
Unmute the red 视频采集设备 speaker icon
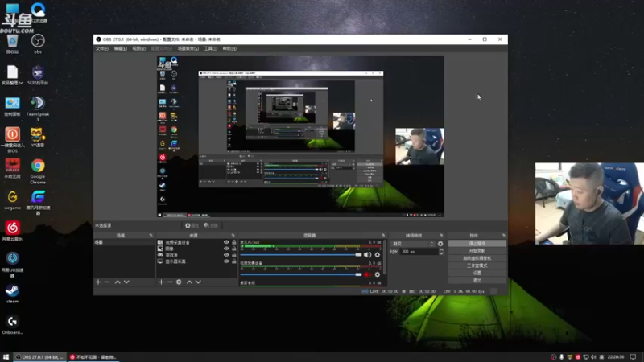tap(367, 274)
